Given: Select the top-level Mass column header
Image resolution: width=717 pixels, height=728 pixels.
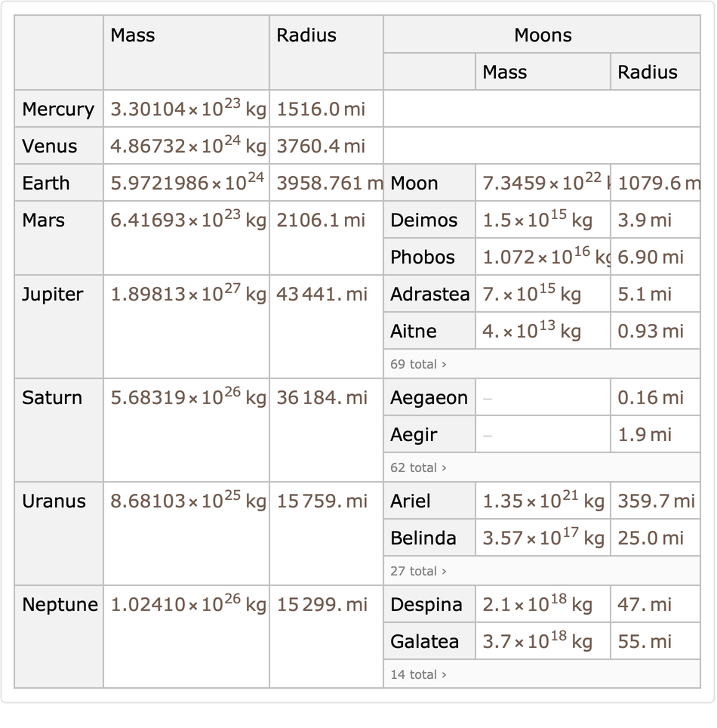Looking at the screenshot, I should coord(133,35).
